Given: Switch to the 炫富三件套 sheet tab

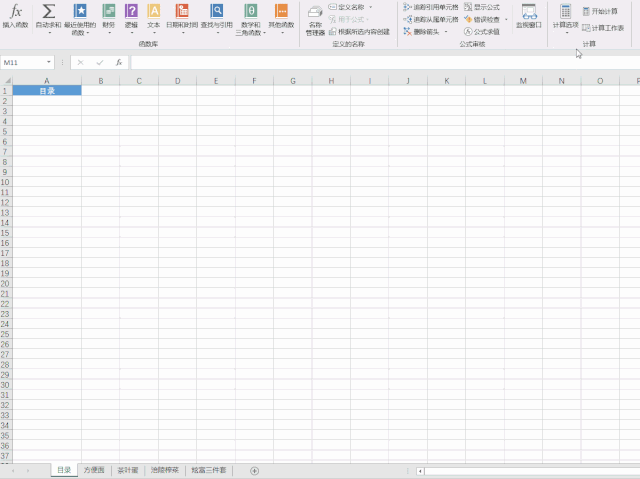Looking at the screenshot, I should (x=209, y=469).
